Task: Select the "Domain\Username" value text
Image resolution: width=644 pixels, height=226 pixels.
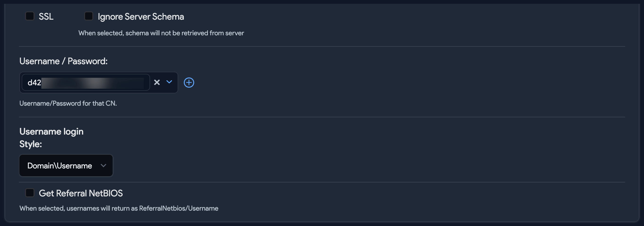Action: (60, 166)
